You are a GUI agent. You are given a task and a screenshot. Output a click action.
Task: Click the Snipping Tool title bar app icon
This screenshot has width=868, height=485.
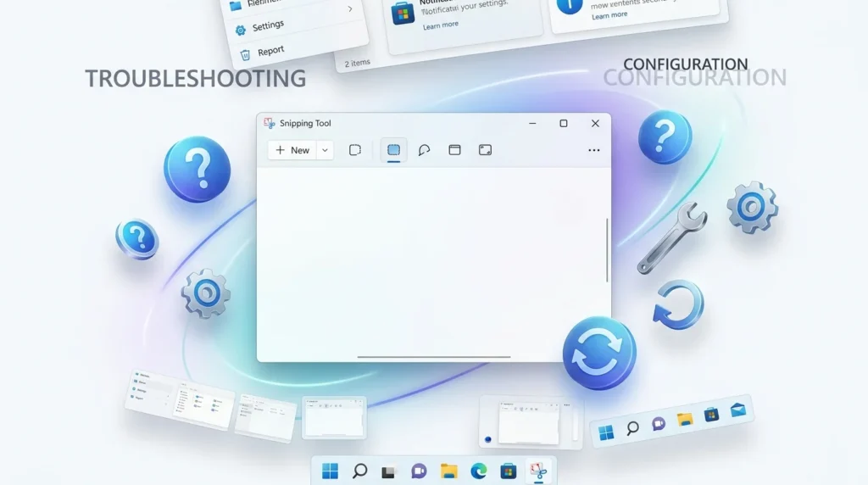270,123
